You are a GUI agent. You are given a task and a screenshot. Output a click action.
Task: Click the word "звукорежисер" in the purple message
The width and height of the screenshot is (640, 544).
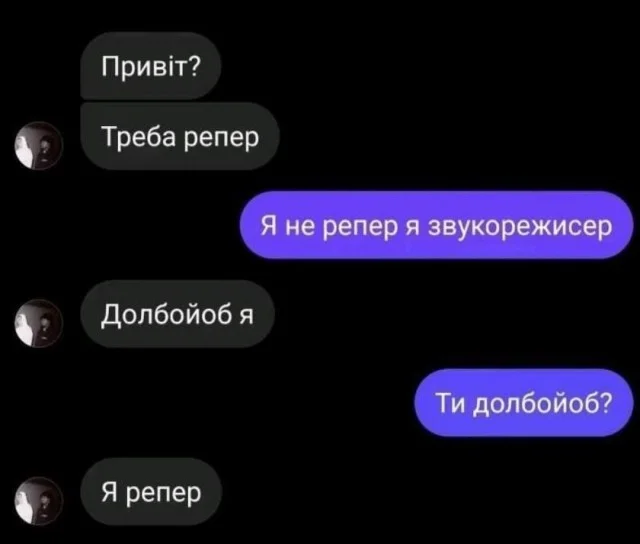[x=520, y=227]
